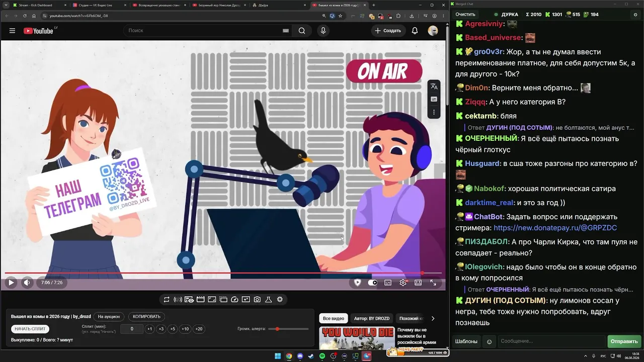The height and width of the screenshot is (362, 644).
Task: Switch to Студия — VK Видео Live tab
Action: 99,5
